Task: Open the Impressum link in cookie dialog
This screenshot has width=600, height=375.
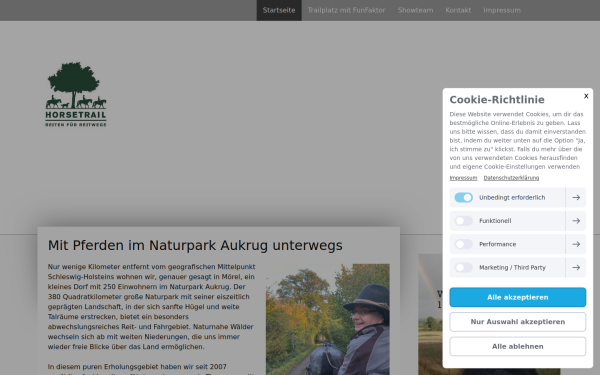Action: (x=463, y=178)
